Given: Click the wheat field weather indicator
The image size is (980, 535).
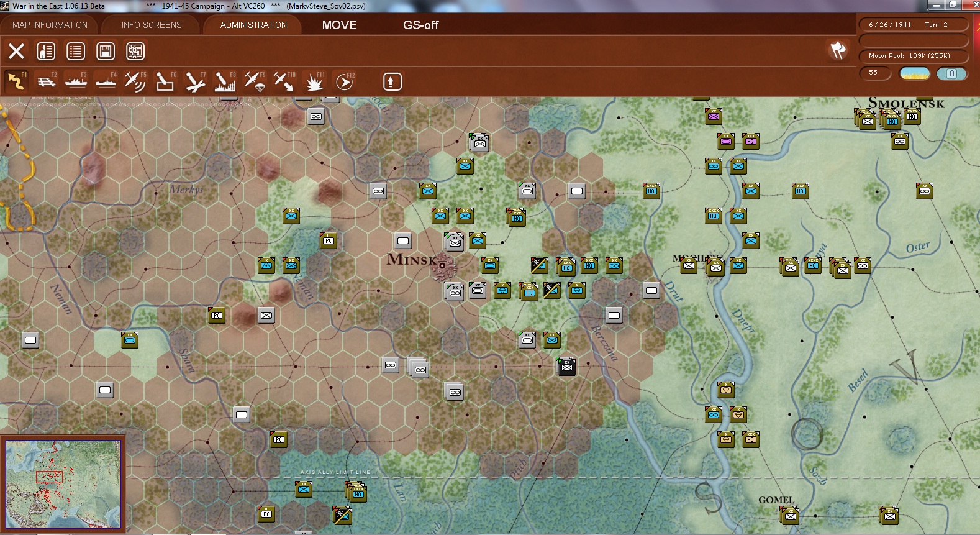Looking at the screenshot, I should point(915,73).
